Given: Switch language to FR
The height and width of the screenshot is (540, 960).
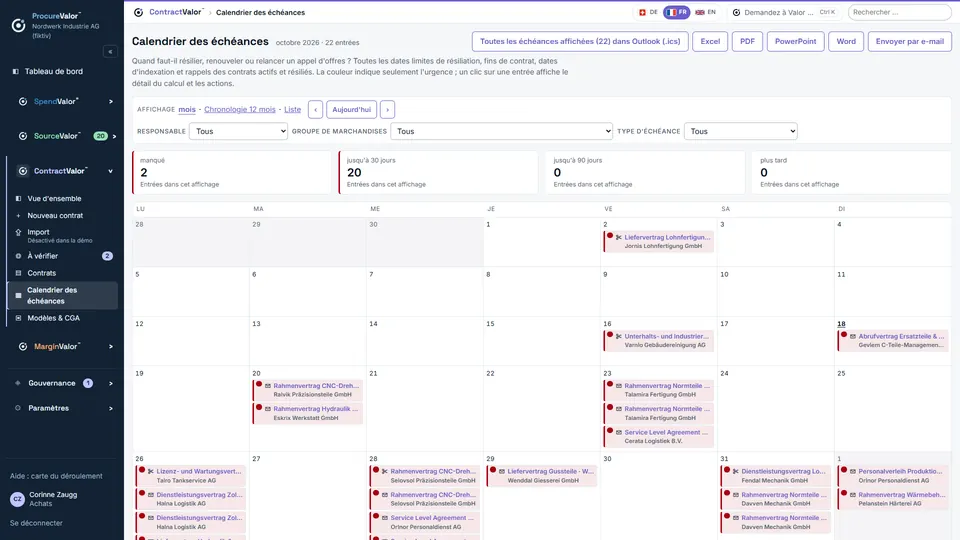Looking at the screenshot, I should pos(677,12).
